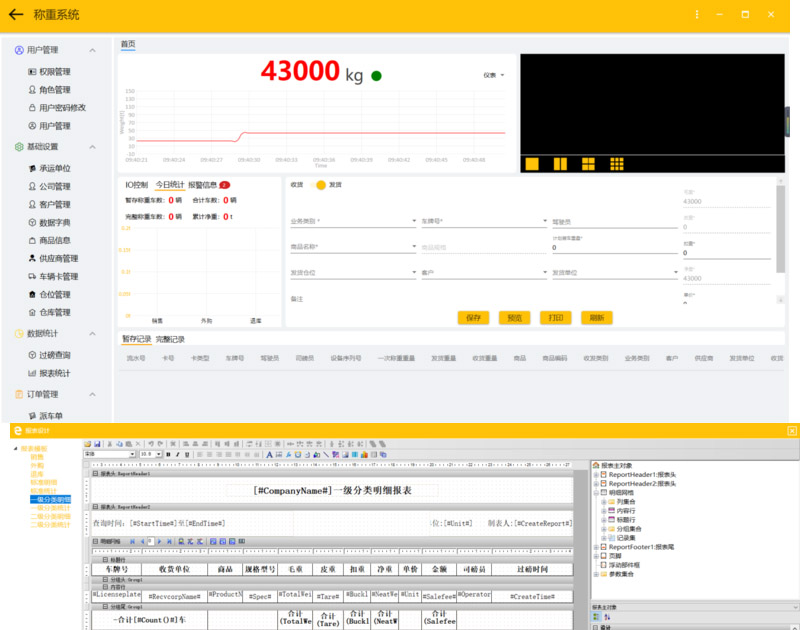This screenshot has height=630, width=800.
Task: Open the 报警信息 tab
Action: click(x=203, y=185)
